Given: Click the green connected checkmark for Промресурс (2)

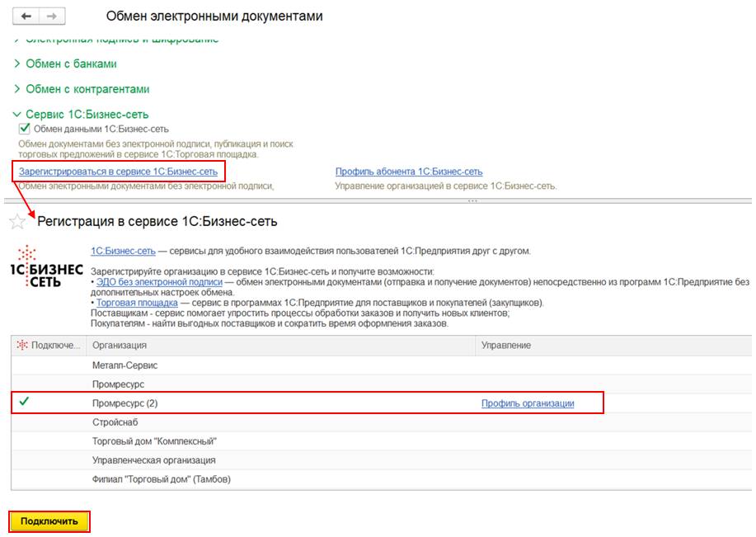Looking at the screenshot, I should point(24,403).
